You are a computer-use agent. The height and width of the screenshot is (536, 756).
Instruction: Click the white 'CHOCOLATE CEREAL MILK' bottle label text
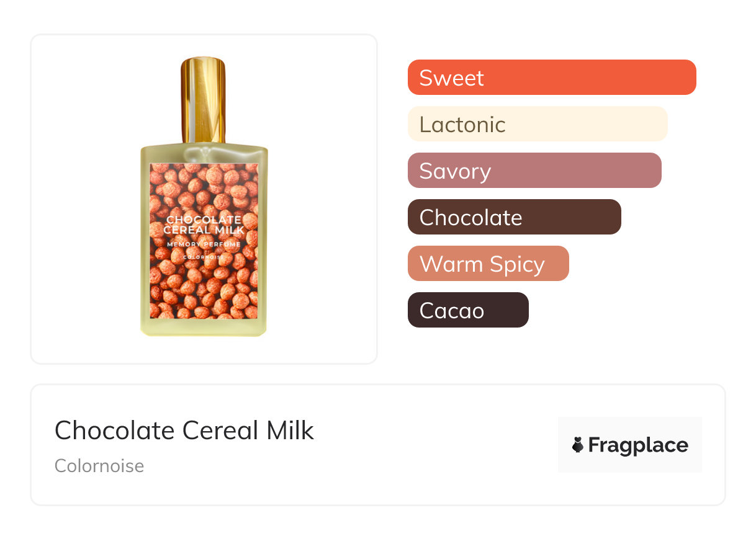pyautogui.click(x=204, y=225)
